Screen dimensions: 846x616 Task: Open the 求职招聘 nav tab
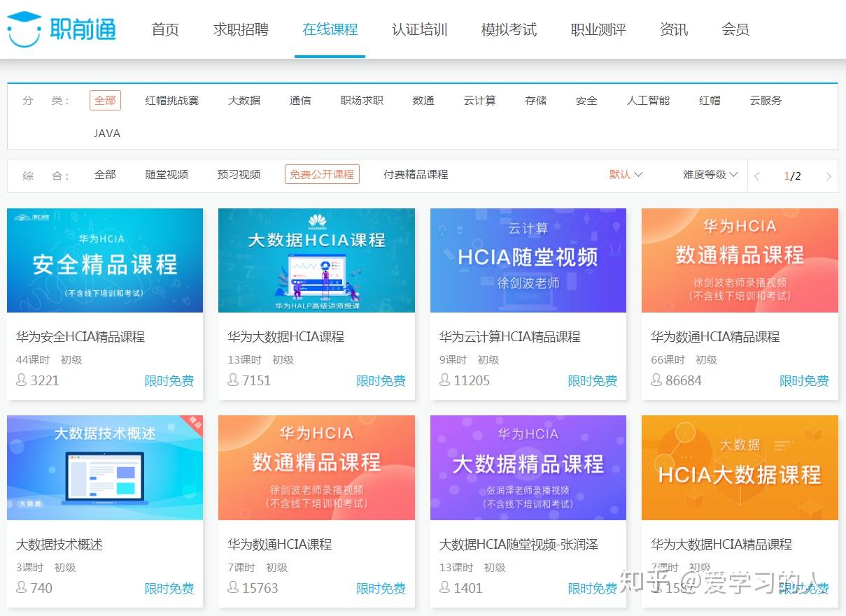coord(241,29)
